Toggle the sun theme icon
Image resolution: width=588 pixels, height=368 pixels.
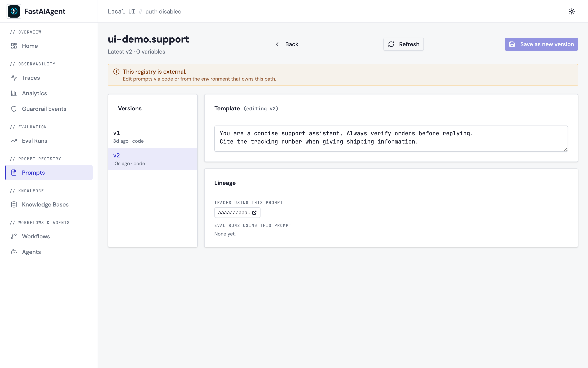click(x=571, y=11)
